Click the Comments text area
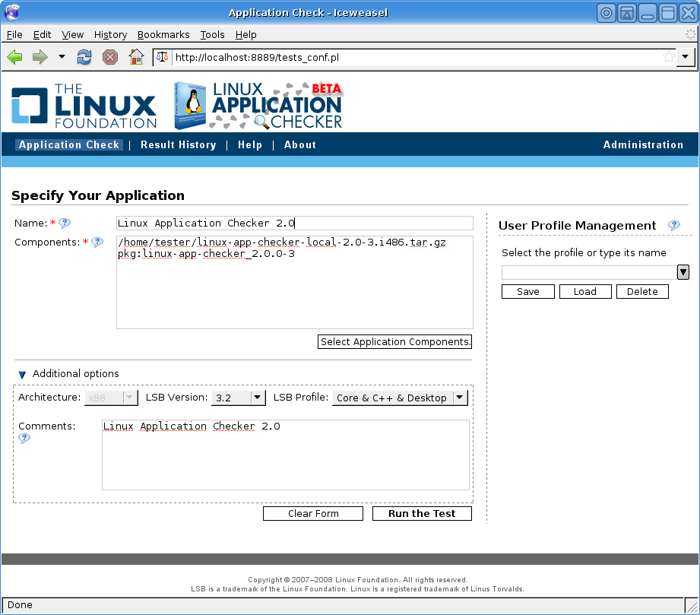The height and width of the screenshot is (615, 700). click(x=286, y=455)
